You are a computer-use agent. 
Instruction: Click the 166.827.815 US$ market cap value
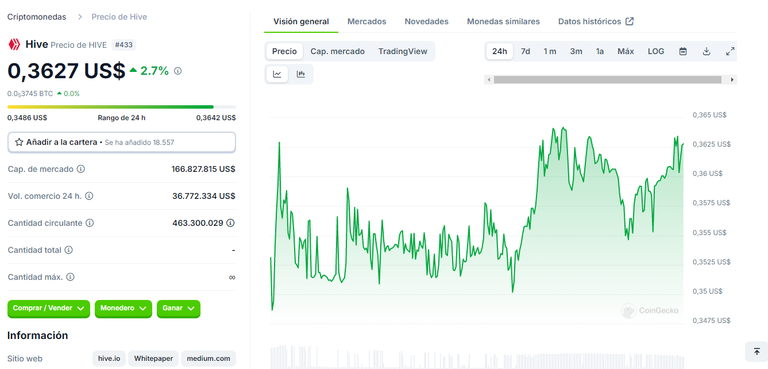(203, 169)
